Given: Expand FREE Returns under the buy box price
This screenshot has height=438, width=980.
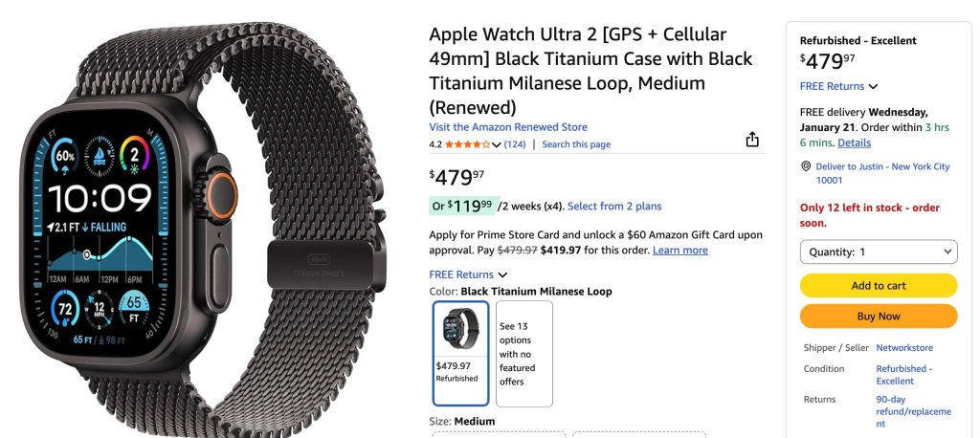Looking at the screenshot, I should tap(838, 86).
